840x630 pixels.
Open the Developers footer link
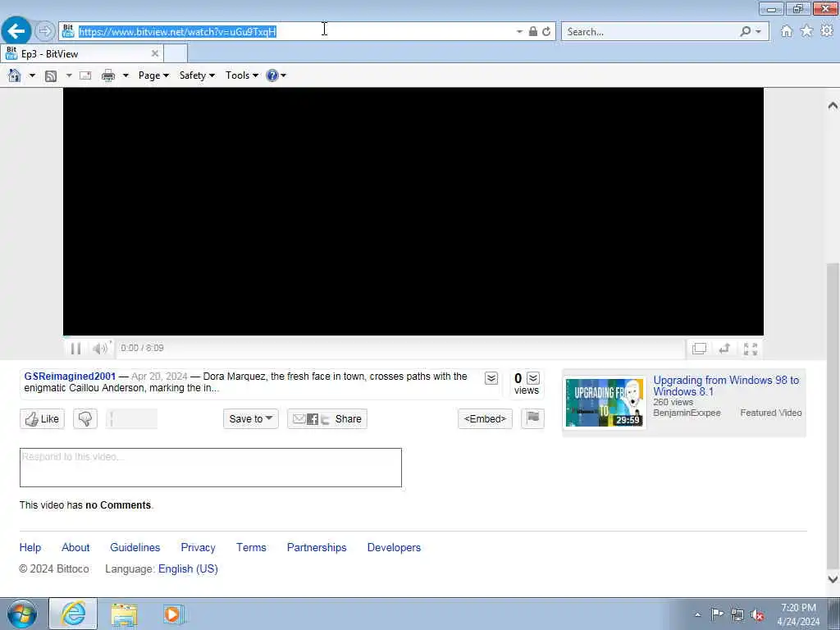394,547
